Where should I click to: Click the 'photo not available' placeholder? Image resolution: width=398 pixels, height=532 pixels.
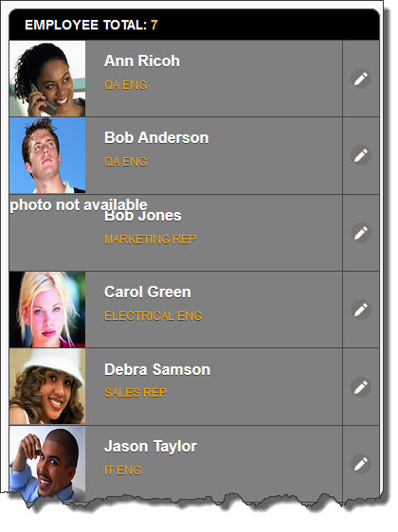(x=79, y=204)
